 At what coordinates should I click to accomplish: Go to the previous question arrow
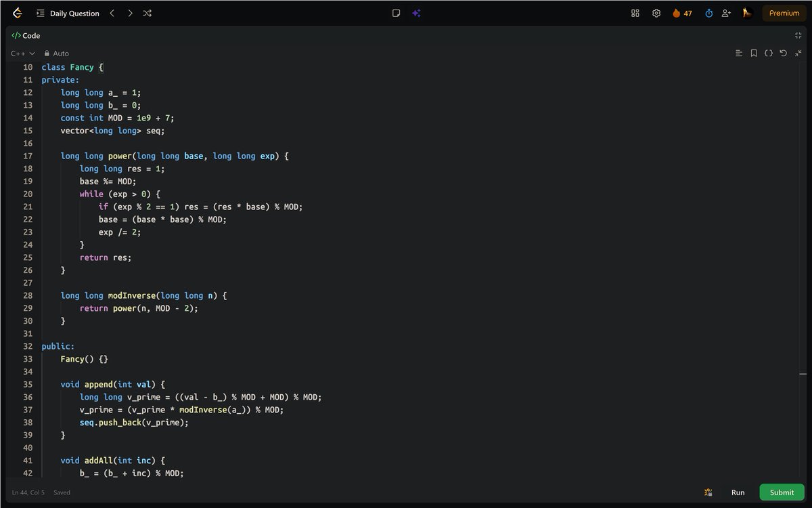click(112, 13)
